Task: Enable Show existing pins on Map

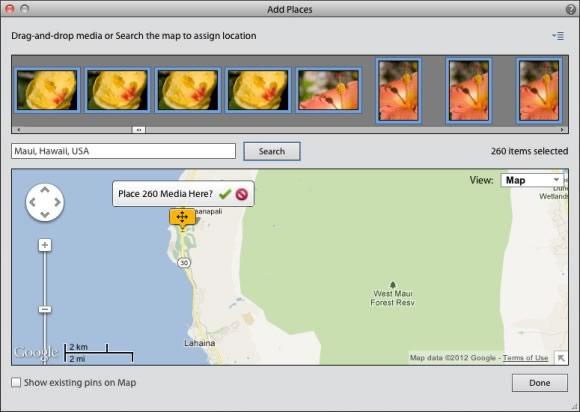Action: pos(16,382)
